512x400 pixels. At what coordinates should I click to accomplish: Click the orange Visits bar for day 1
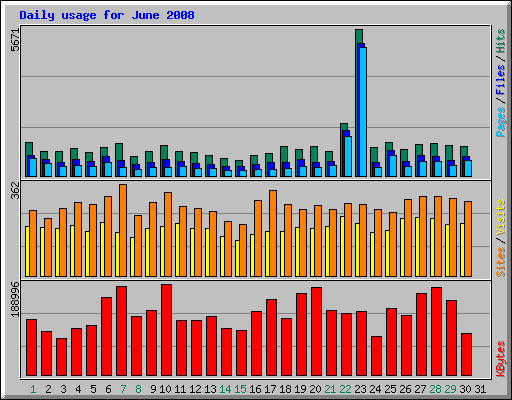click(x=33, y=243)
